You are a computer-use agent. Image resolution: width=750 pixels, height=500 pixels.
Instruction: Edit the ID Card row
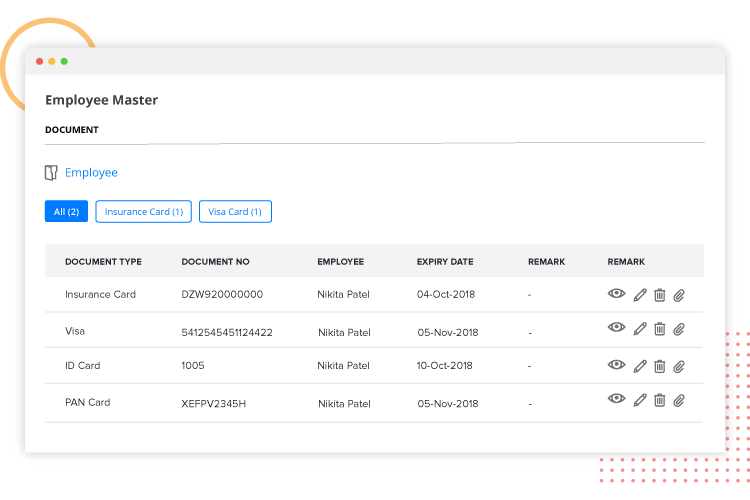coord(640,366)
